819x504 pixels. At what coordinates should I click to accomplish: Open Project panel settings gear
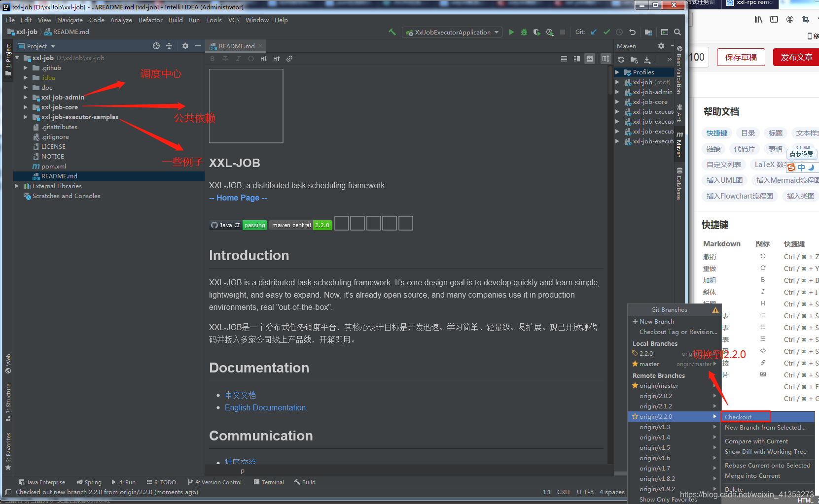185,46
